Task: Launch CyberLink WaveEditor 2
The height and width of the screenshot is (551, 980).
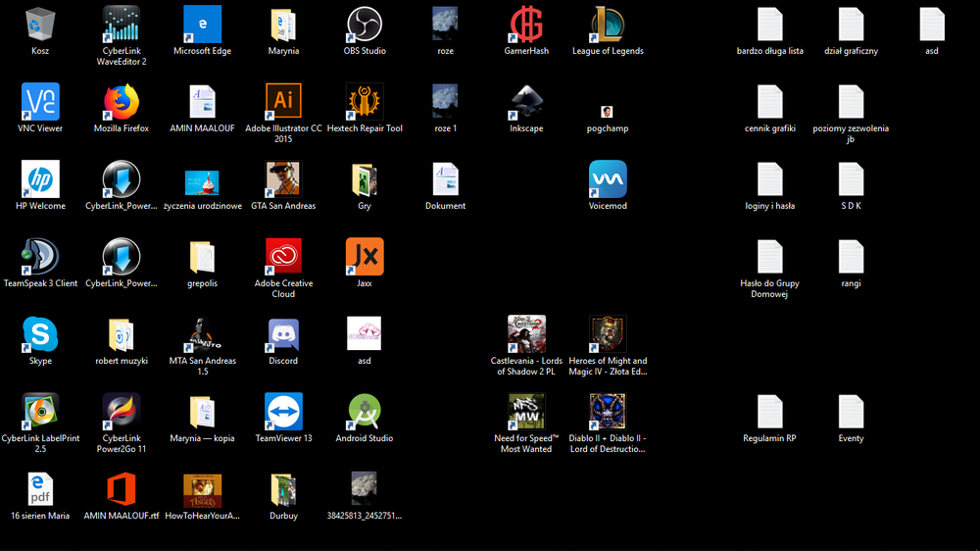Action: (x=122, y=25)
